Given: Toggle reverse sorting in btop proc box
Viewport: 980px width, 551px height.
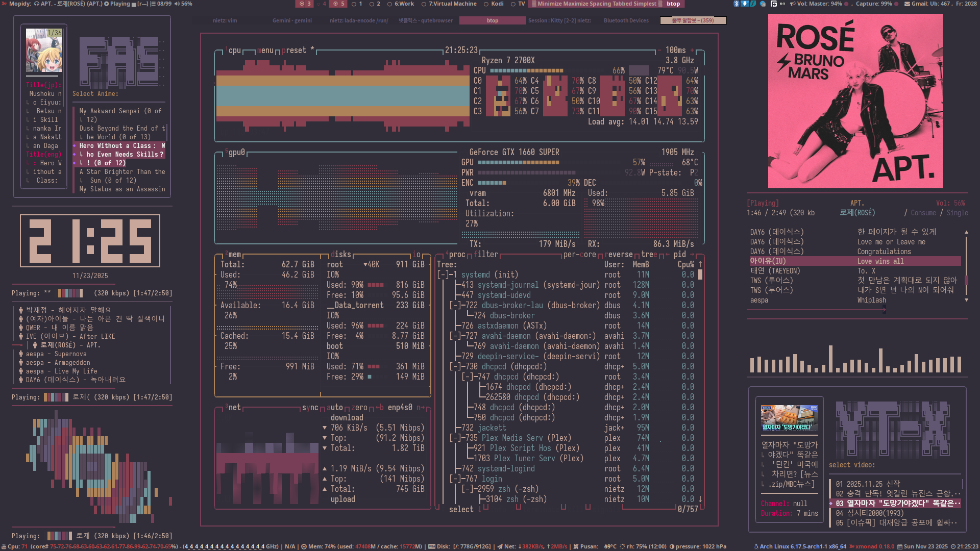Looking at the screenshot, I should (619, 254).
